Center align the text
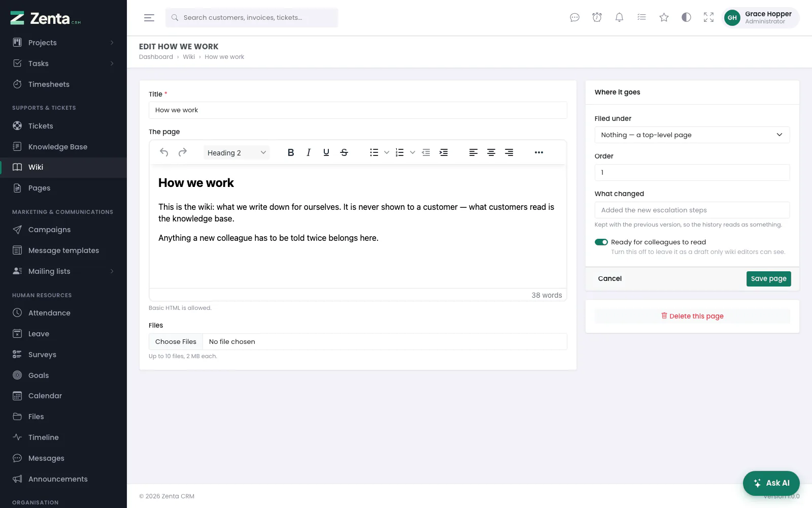Image resolution: width=812 pixels, height=508 pixels. 491,152
